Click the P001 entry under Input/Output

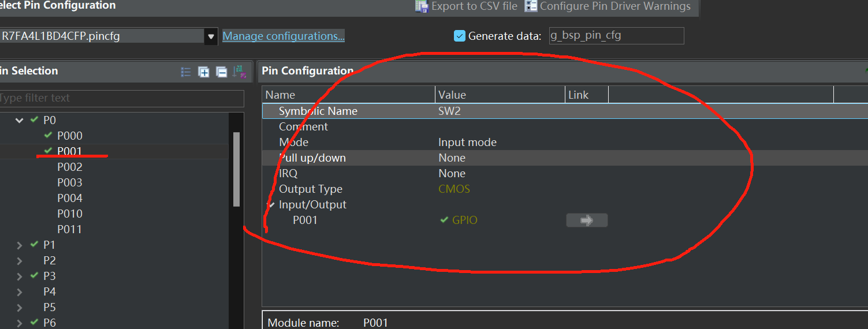[x=305, y=220]
